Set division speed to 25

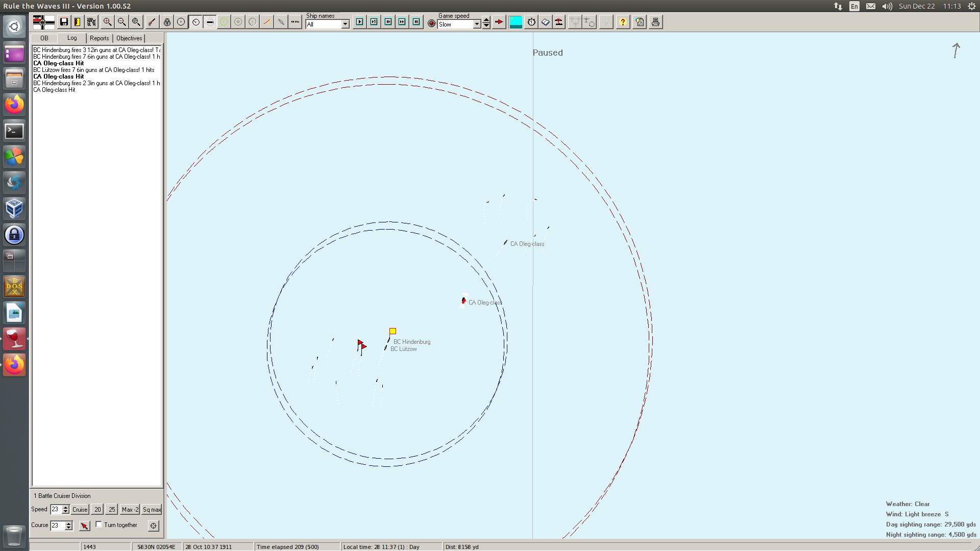pyautogui.click(x=112, y=509)
